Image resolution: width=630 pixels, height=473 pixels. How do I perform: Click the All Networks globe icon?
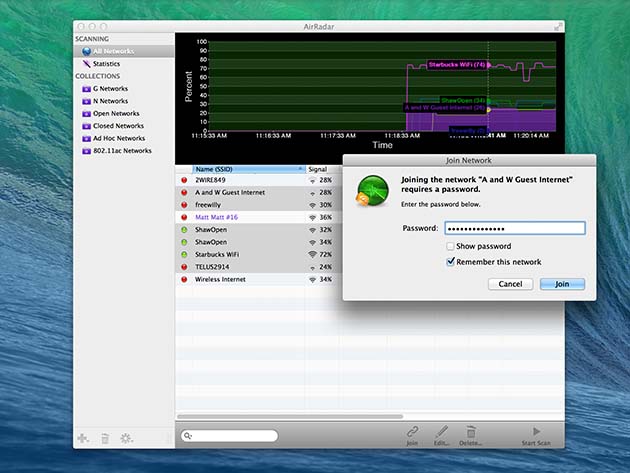click(86, 51)
